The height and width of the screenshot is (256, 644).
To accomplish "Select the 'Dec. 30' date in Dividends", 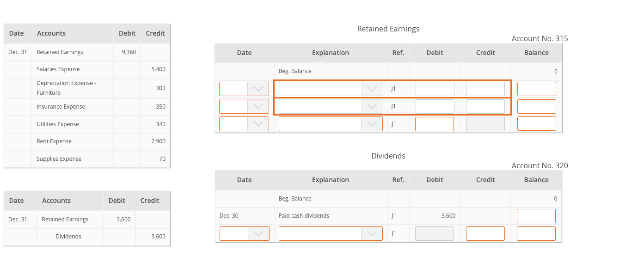I will tap(229, 216).
